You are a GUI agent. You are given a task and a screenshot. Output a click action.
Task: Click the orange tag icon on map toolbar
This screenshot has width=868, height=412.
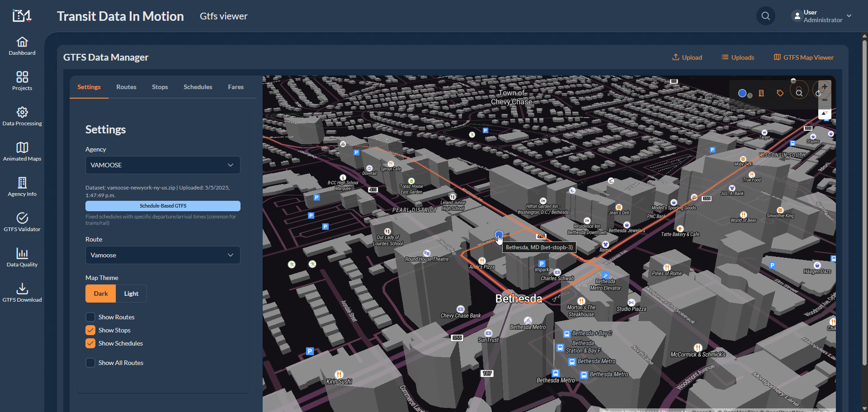780,93
